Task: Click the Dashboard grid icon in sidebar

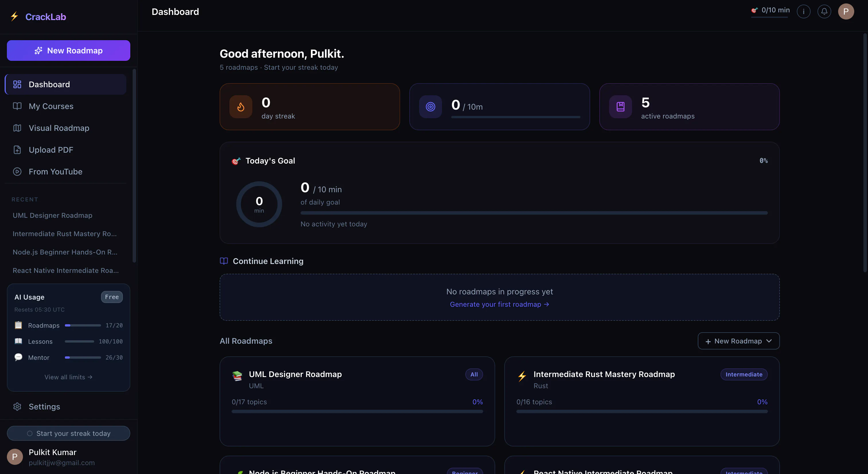Action: (17, 84)
